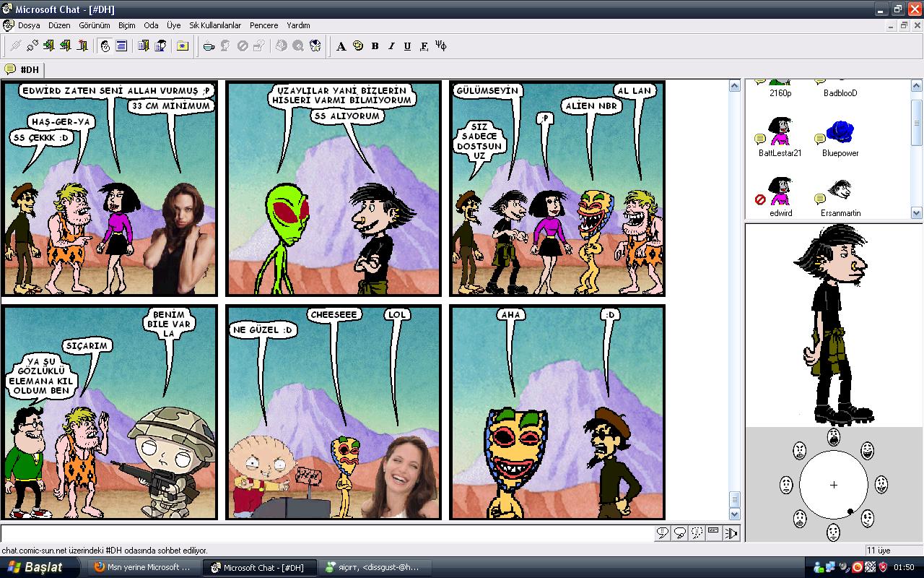Toggle Symbol font button

coord(441,46)
